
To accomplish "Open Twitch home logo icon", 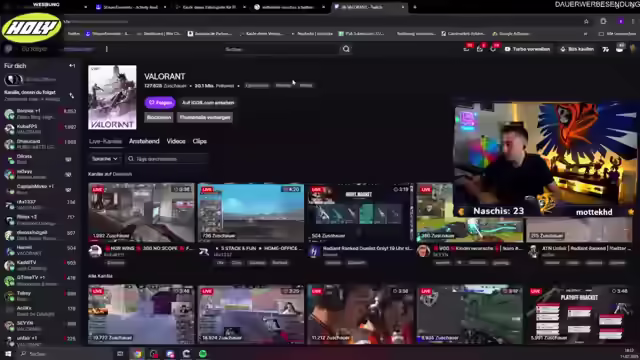I will pyautogui.click(x=8, y=49).
